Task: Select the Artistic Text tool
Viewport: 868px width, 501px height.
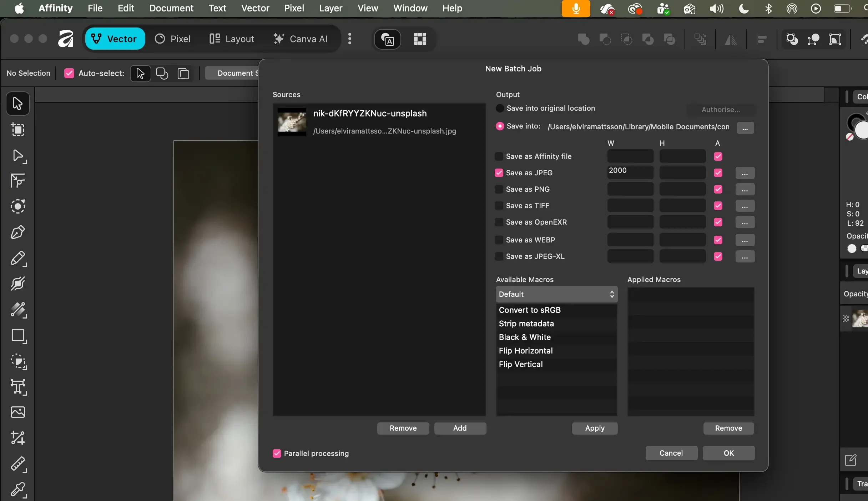Action: pyautogui.click(x=17, y=387)
